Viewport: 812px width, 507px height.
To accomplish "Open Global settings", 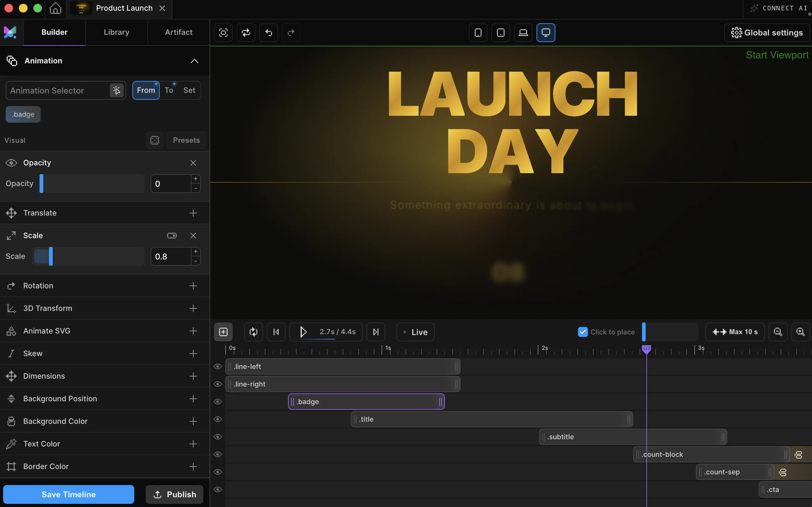I will (767, 33).
